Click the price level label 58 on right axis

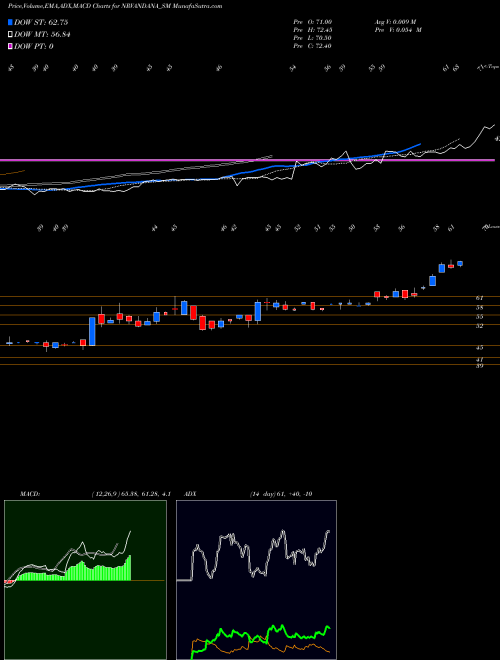[479, 308]
